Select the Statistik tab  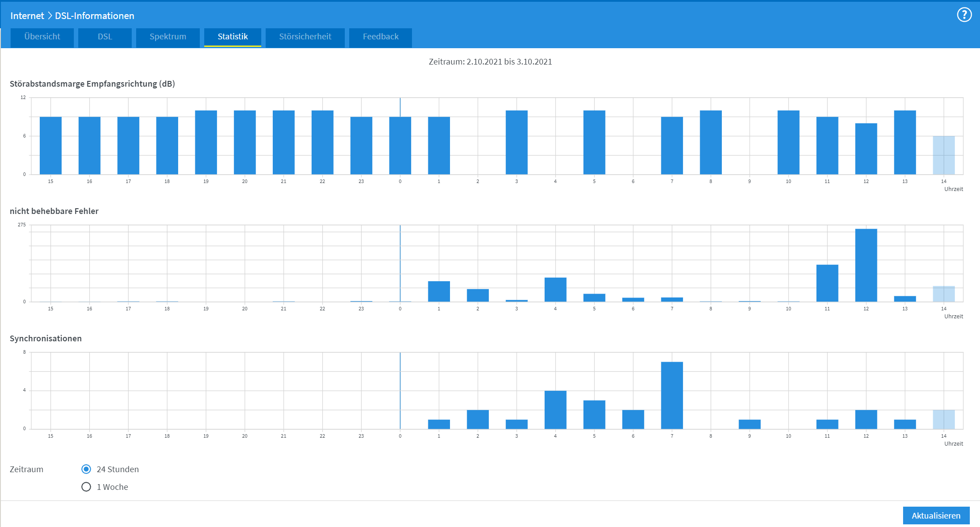point(233,37)
